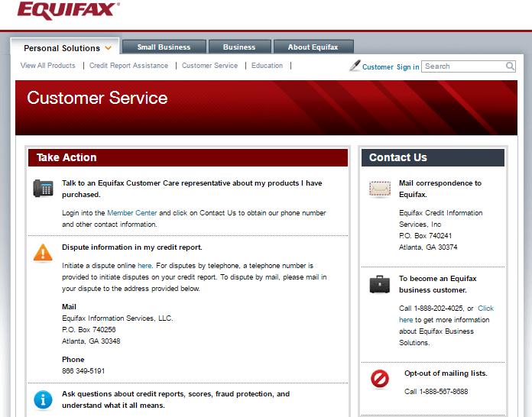Click the pen icon beside Customer Sign in
Image resolution: width=532 pixels, height=417 pixels.
(x=355, y=66)
